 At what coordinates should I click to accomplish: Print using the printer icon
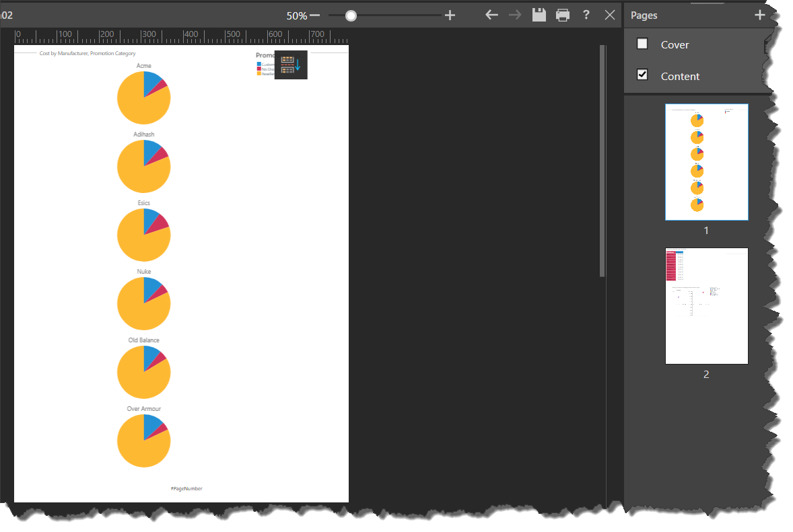(563, 15)
